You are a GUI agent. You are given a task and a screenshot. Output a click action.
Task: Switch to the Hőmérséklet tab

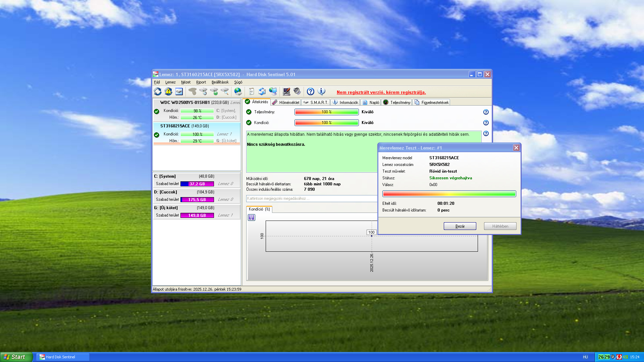[286, 103]
